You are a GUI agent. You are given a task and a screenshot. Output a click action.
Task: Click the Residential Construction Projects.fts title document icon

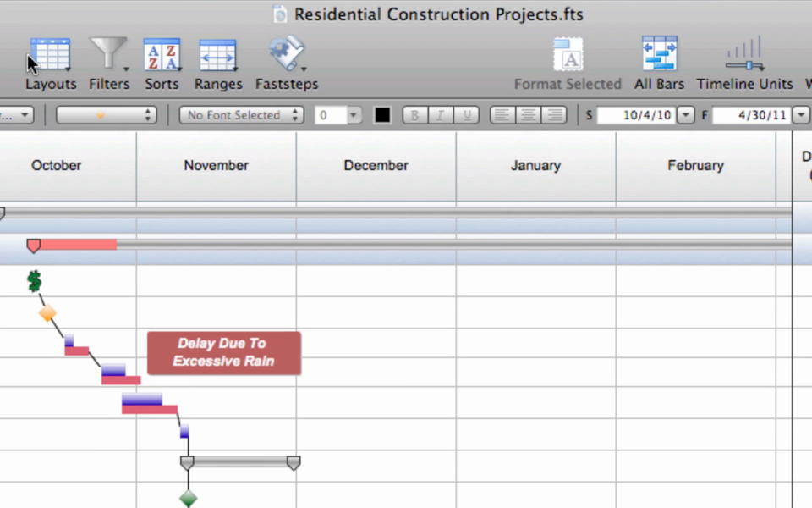280,14
